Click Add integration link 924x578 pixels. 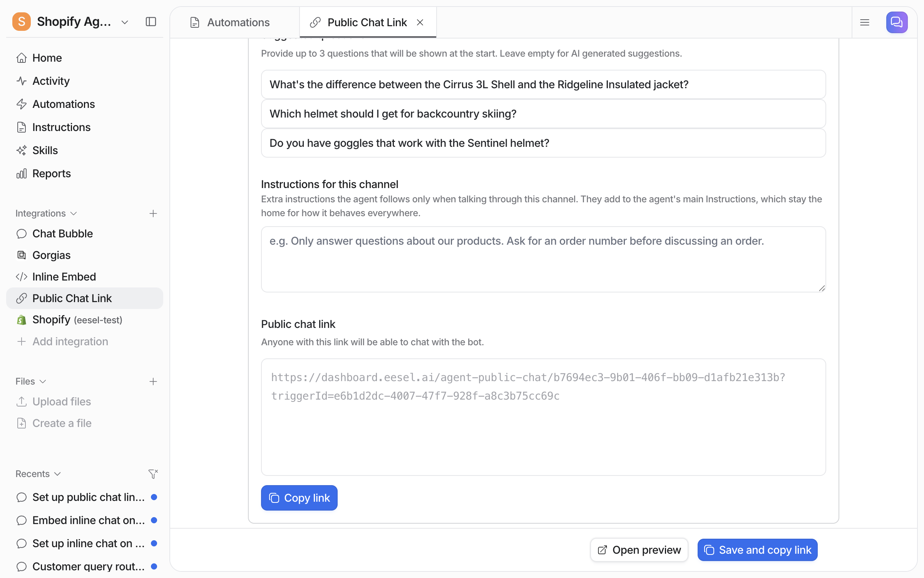[85, 341]
